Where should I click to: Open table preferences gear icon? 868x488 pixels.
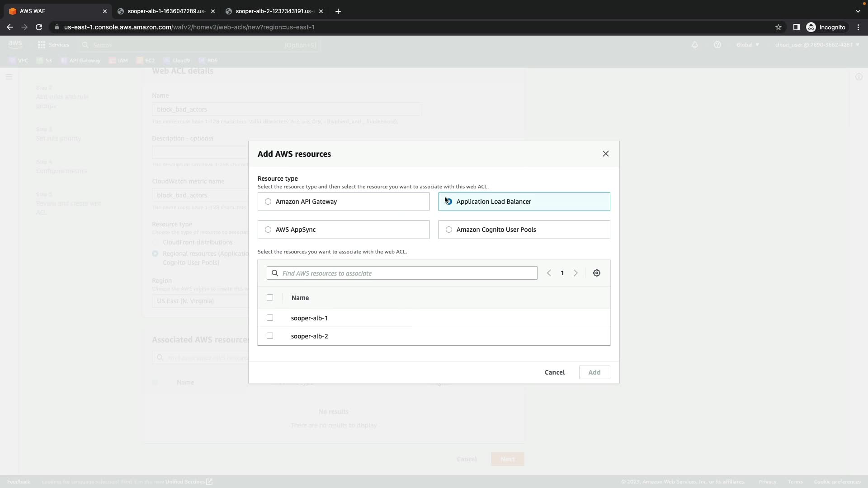click(x=596, y=273)
